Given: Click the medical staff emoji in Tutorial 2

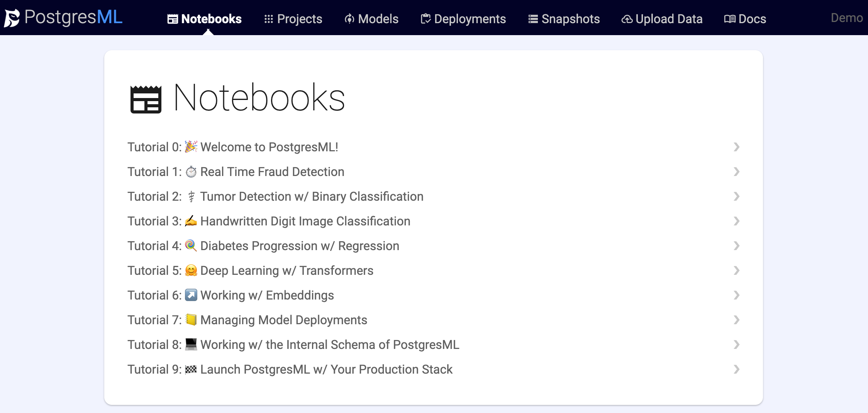Looking at the screenshot, I should [191, 196].
